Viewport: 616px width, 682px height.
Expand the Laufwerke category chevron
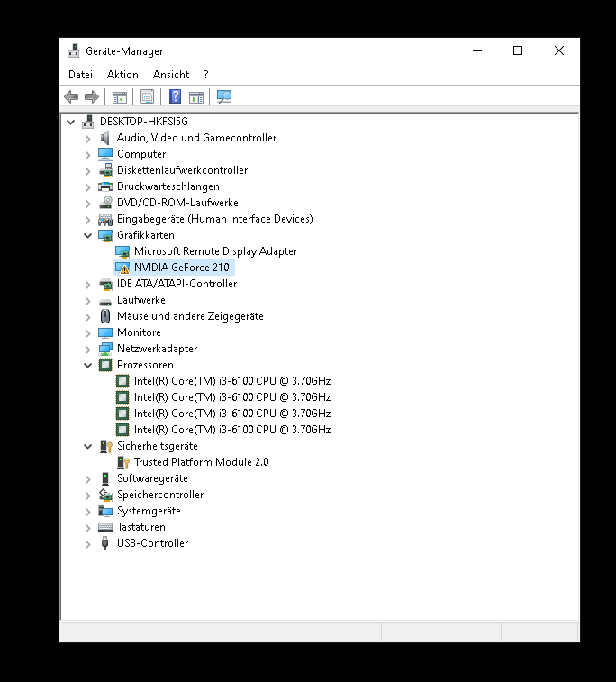88,301
